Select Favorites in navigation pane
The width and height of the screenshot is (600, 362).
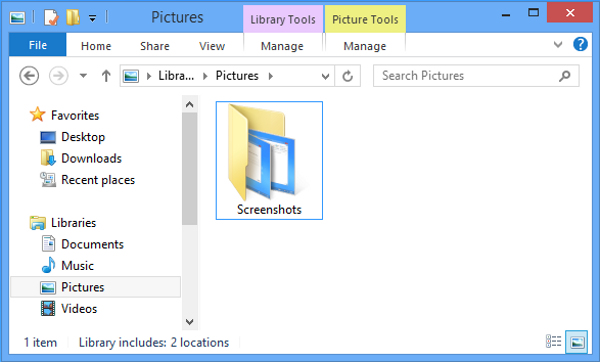coord(75,115)
